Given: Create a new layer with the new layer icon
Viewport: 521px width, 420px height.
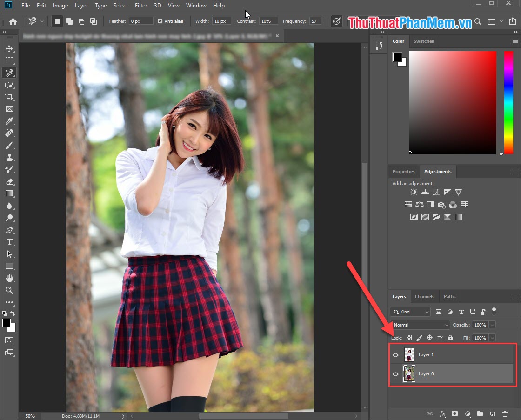Looking at the screenshot, I should tap(493, 413).
